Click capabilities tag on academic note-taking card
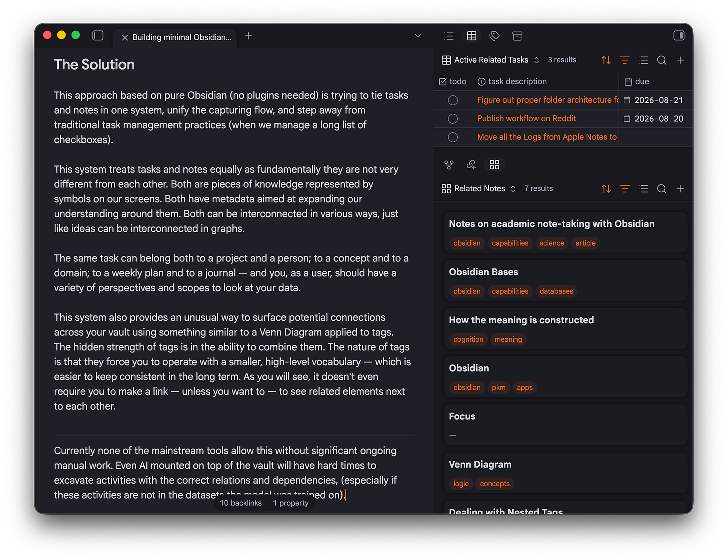 pos(510,243)
